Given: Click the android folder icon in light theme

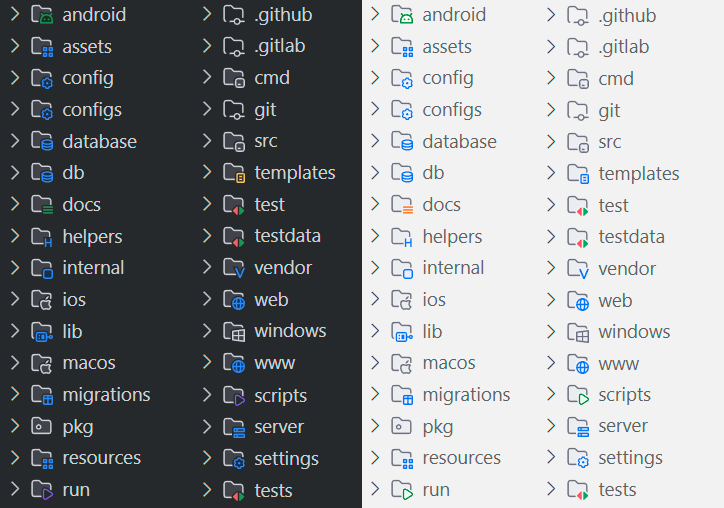Looking at the screenshot, I should point(402,15).
